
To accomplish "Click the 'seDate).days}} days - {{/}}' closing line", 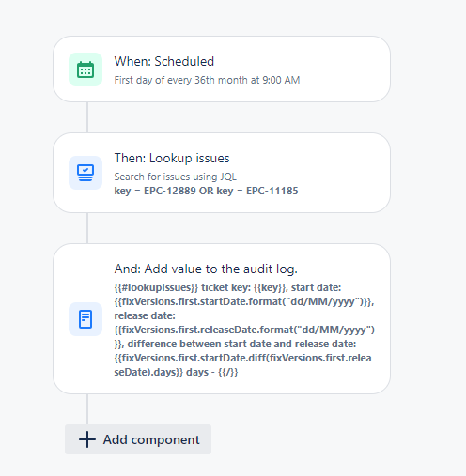I will tap(176, 372).
